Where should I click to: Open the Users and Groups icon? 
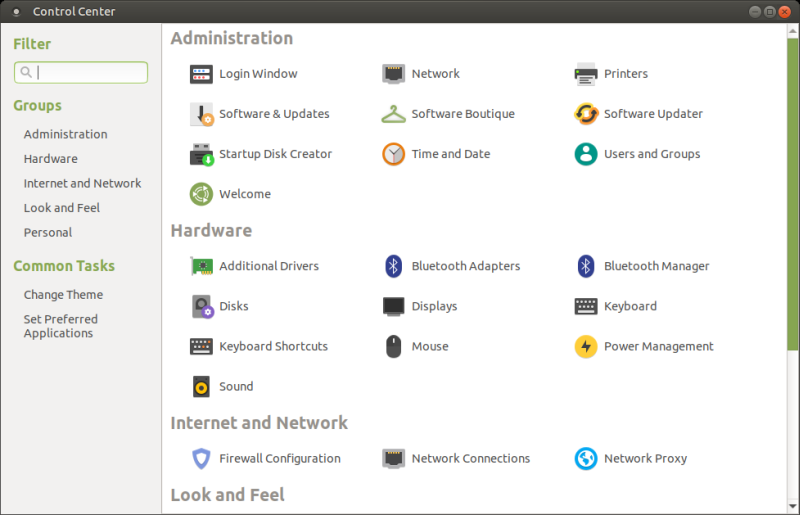pos(586,154)
